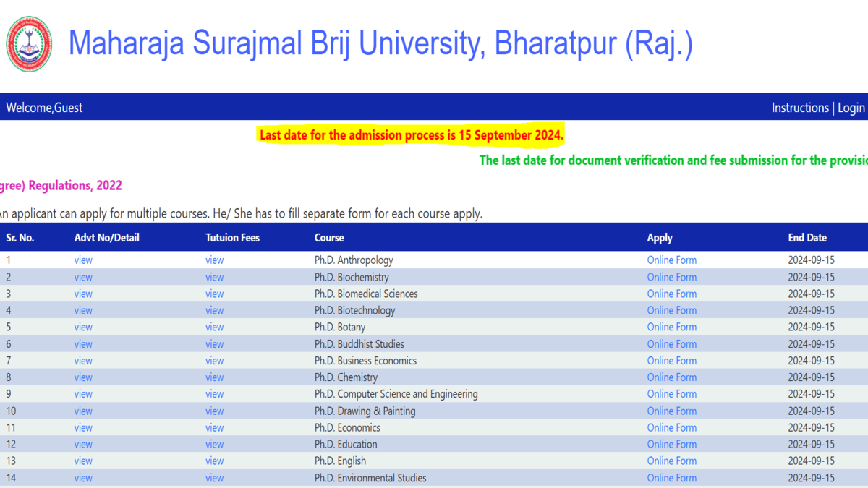This screenshot has width=868, height=488.
Task: Open Online Form for Ph.D. Environmental Studies
Action: point(672,478)
